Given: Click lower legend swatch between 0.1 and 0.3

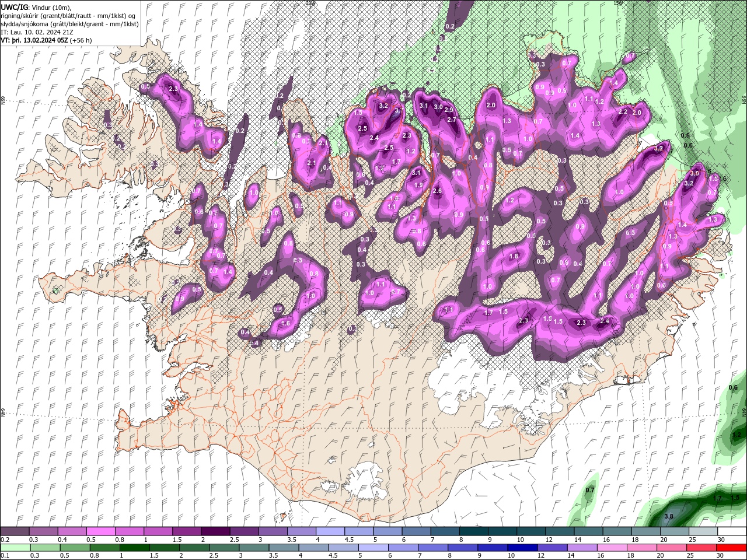Looking at the screenshot, I should (x=15, y=548).
